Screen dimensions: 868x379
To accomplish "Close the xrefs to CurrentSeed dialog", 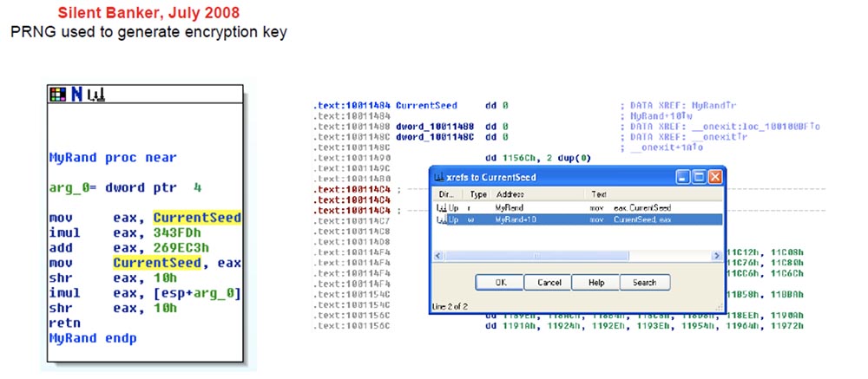I will tap(714, 177).
